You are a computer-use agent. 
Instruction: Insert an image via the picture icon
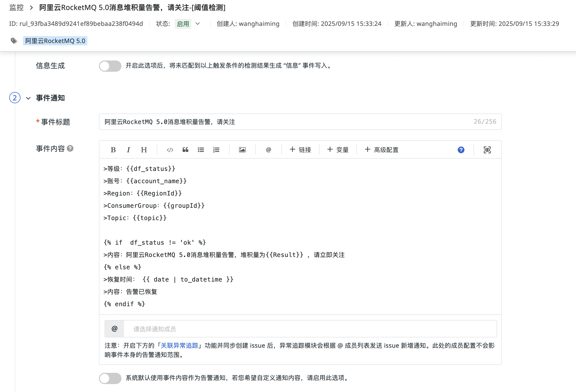click(x=242, y=150)
